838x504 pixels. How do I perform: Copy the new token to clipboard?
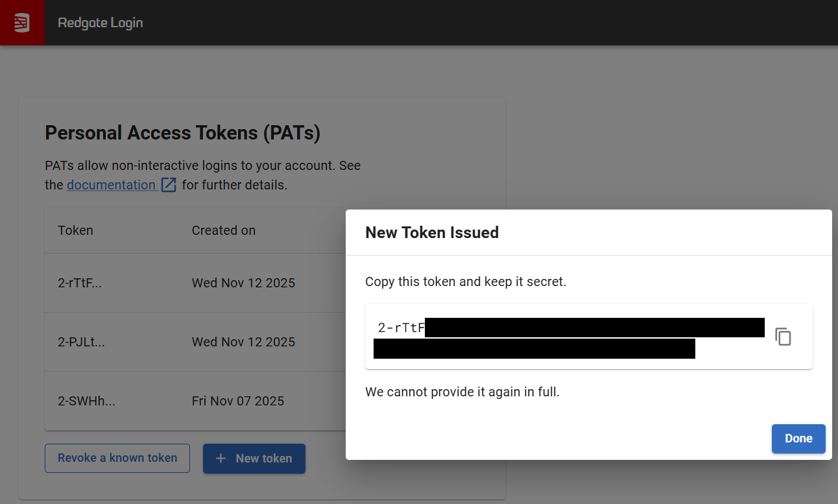784,337
